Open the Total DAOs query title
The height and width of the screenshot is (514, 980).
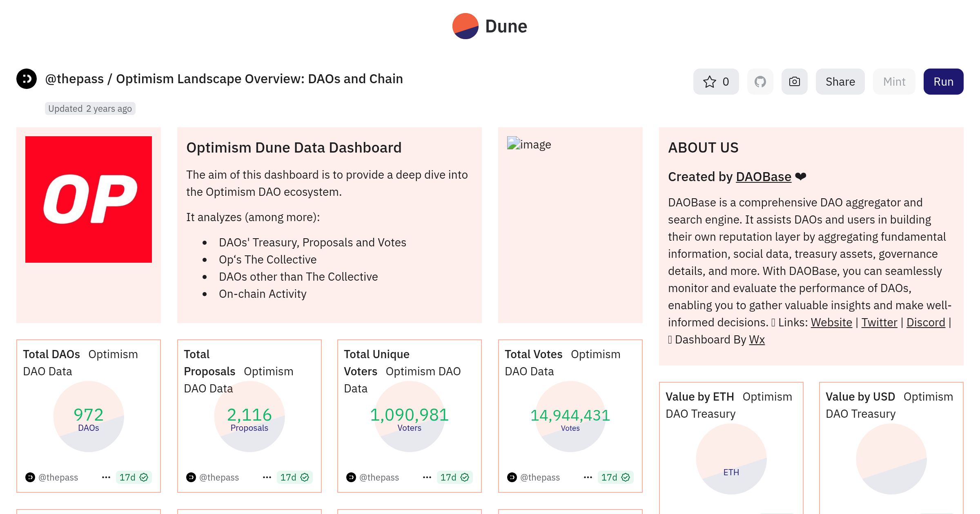point(51,354)
